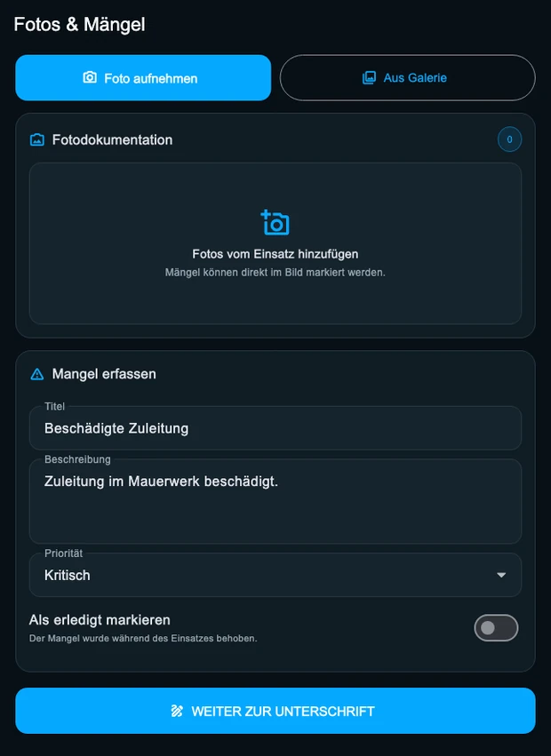Continue with WEITER ZUR UNTERSCHRIFT button
This screenshot has height=756, width=551.
tap(275, 711)
